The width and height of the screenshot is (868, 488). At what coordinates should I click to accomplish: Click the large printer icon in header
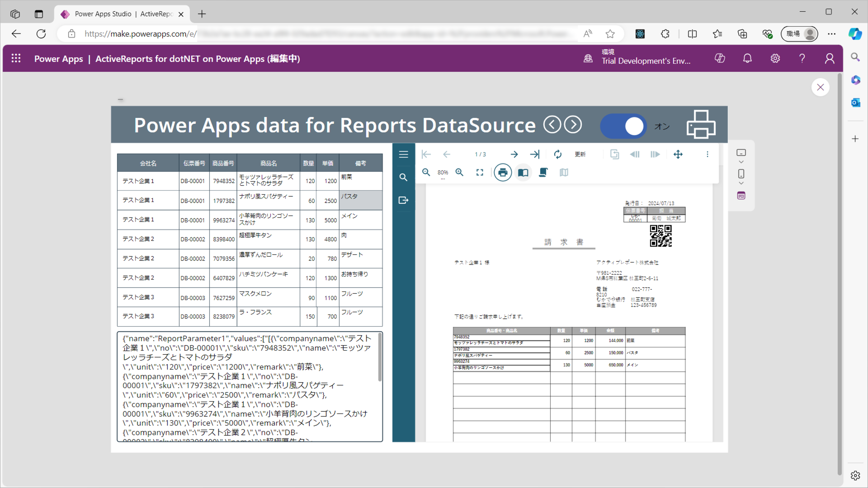pos(701,124)
